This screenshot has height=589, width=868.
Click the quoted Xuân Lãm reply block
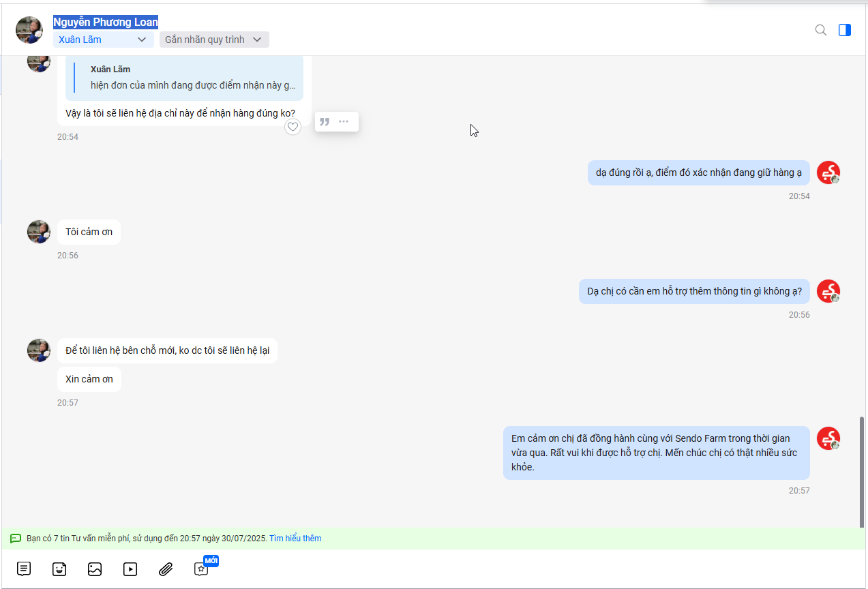click(185, 78)
